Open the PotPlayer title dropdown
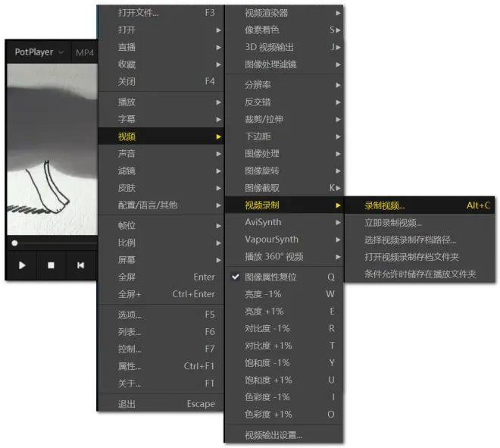 (x=39, y=52)
